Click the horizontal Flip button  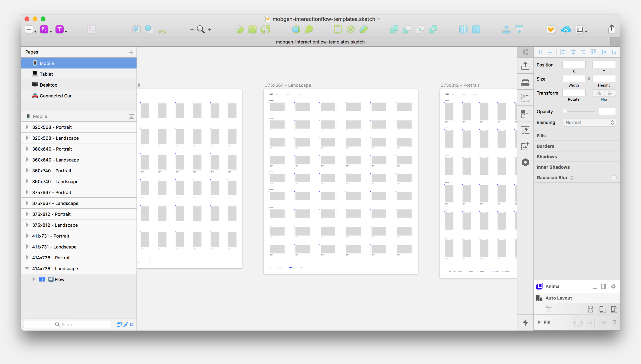(x=598, y=93)
